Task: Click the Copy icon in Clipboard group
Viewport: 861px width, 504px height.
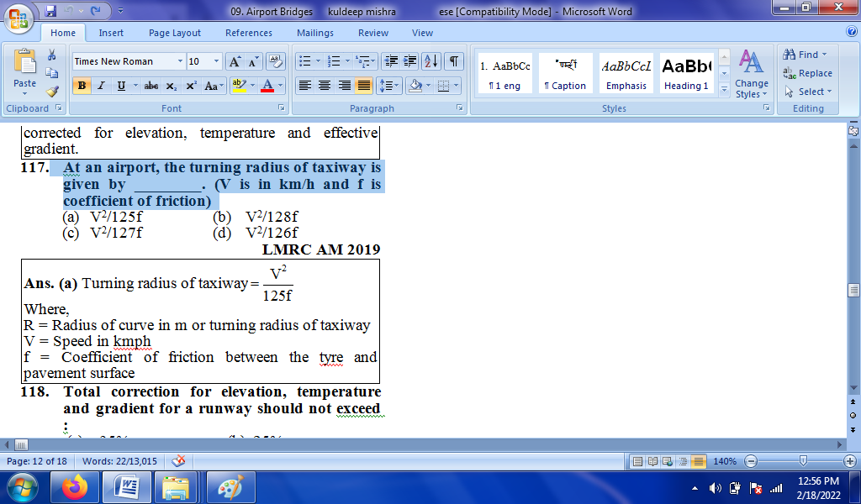Action: (x=51, y=73)
